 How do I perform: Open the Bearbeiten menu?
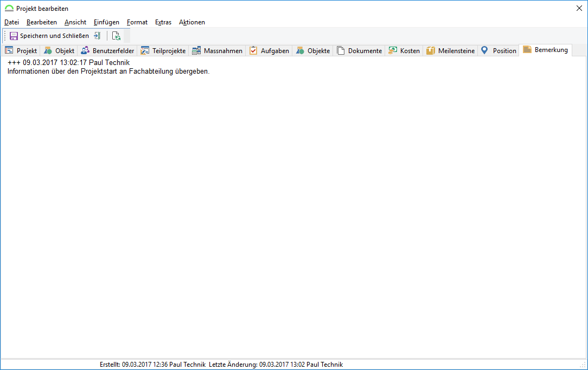tap(42, 22)
